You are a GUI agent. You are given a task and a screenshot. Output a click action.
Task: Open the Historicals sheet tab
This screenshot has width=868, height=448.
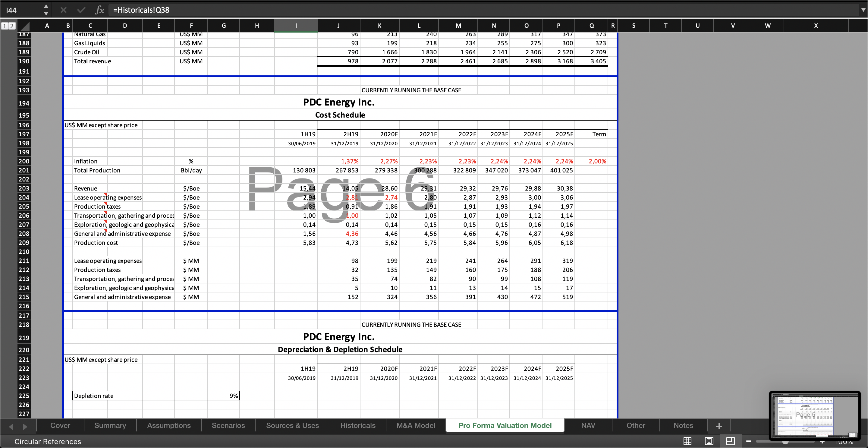358,425
